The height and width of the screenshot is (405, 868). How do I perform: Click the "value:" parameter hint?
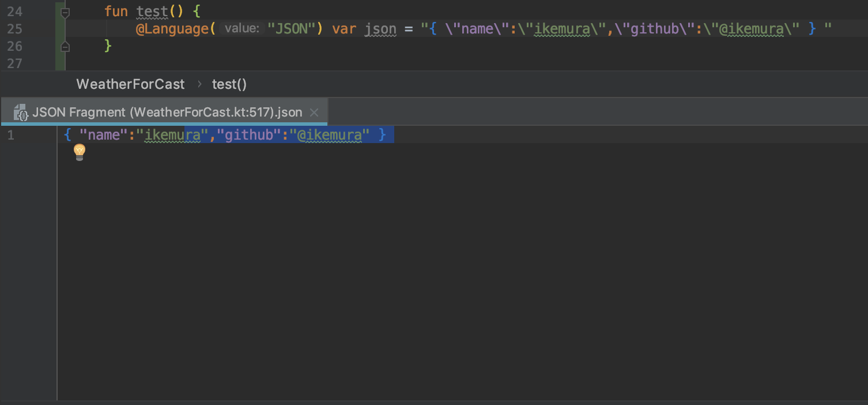tap(241, 28)
